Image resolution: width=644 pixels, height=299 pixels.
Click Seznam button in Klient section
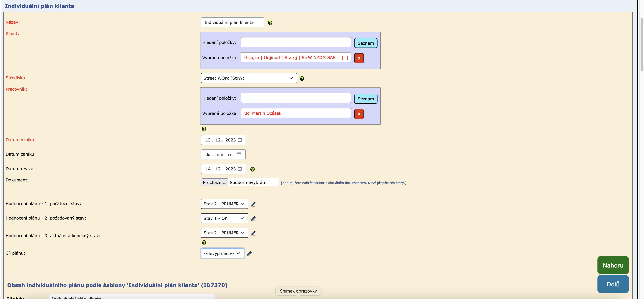[366, 43]
